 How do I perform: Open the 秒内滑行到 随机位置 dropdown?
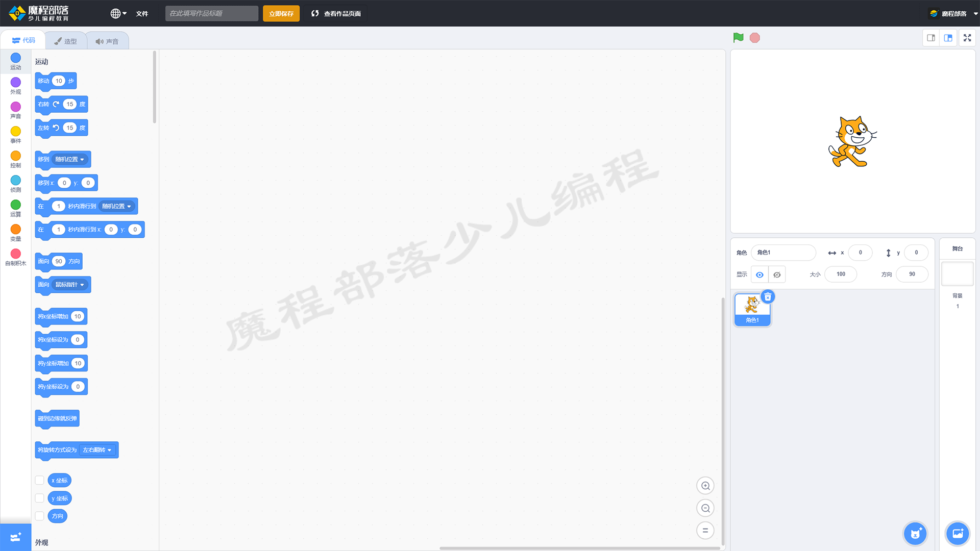tap(117, 206)
